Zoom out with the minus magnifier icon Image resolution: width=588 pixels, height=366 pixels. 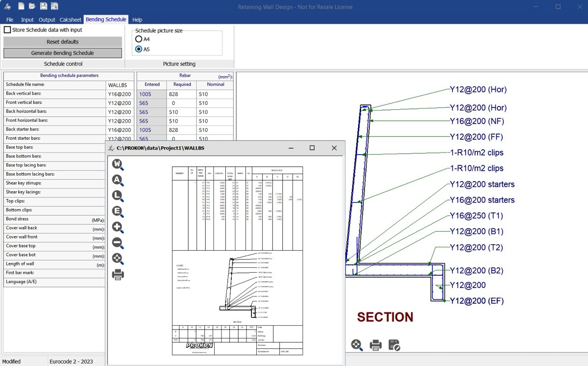118,243
